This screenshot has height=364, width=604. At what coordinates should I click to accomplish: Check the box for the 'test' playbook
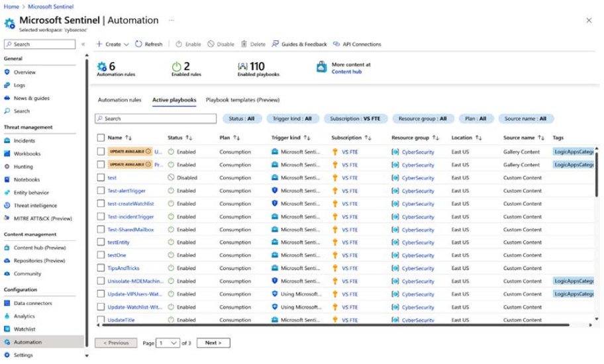click(101, 178)
